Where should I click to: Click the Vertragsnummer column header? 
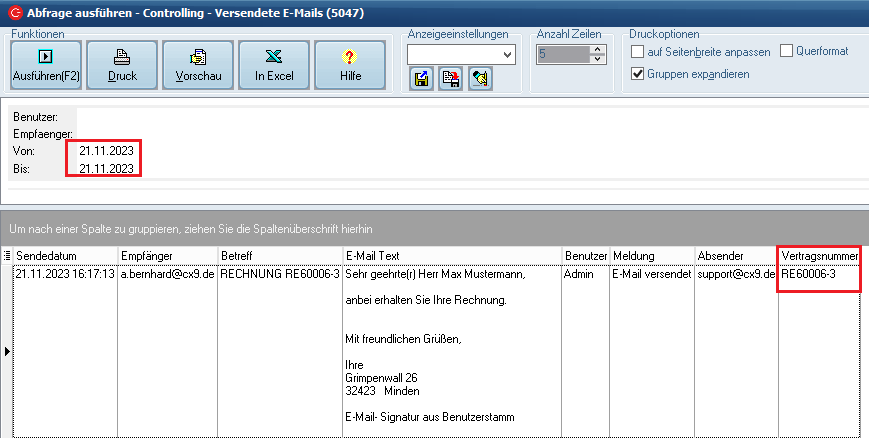819,256
